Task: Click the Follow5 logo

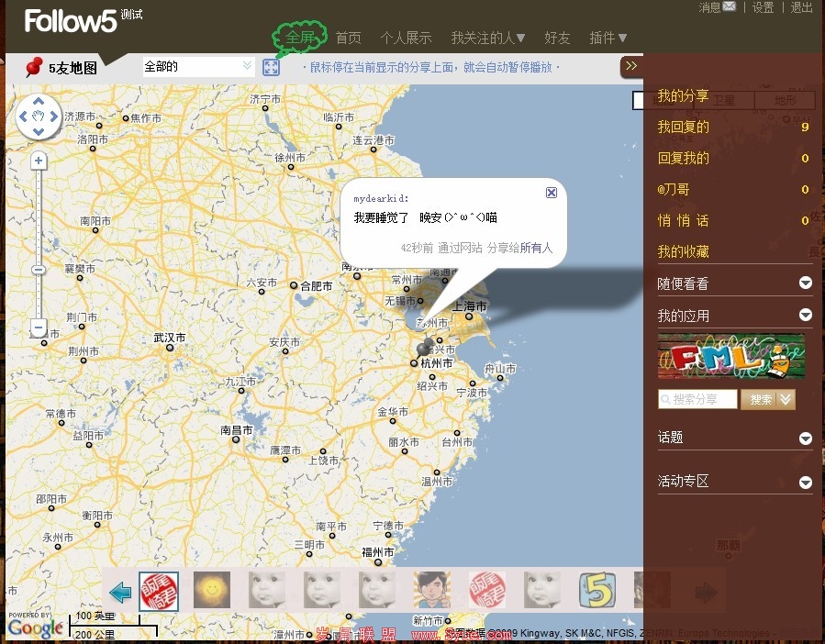Action: (x=70, y=21)
